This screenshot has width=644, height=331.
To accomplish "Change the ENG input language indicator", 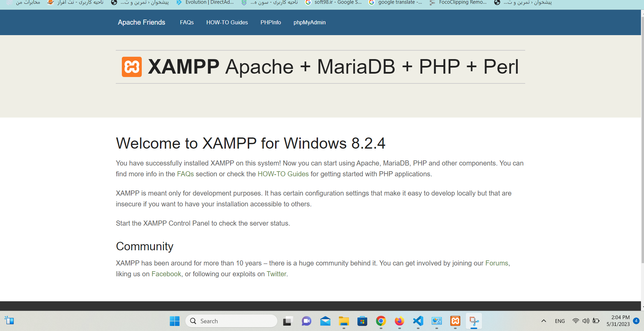I will 560,321.
